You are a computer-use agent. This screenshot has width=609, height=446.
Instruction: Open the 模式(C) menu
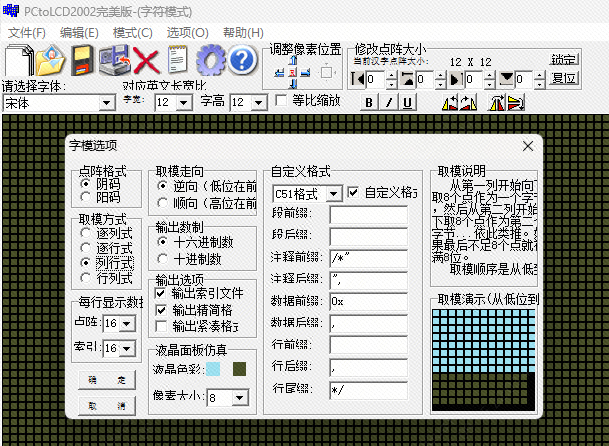click(132, 33)
